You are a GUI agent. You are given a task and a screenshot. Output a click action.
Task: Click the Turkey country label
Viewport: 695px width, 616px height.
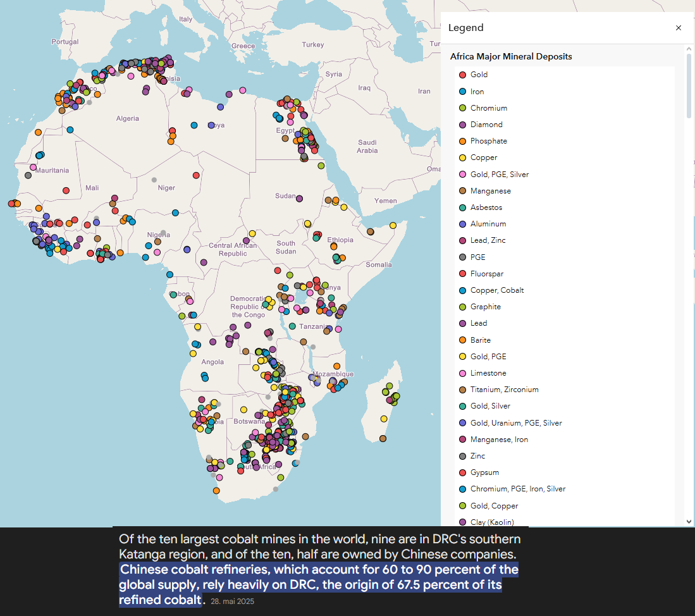pos(313,45)
